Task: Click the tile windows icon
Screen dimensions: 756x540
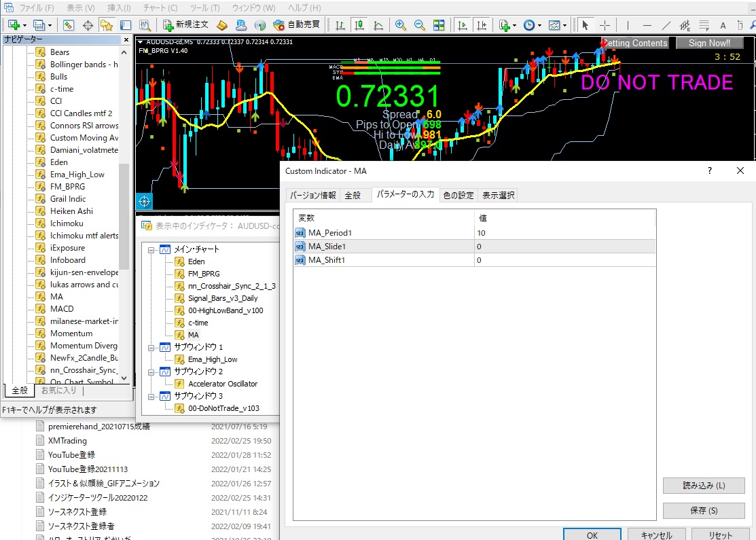Action: click(439, 25)
